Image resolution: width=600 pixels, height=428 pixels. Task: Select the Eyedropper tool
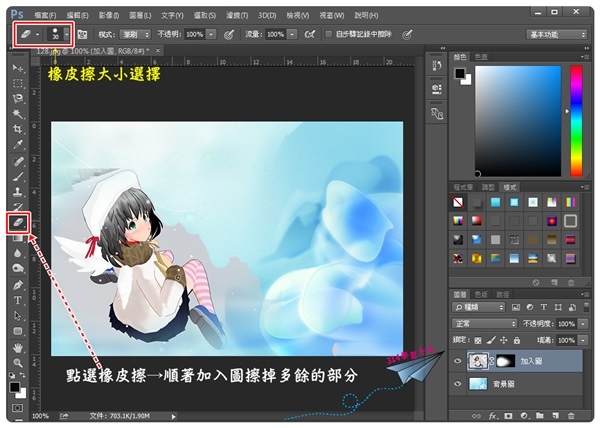click(x=18, y=144)
